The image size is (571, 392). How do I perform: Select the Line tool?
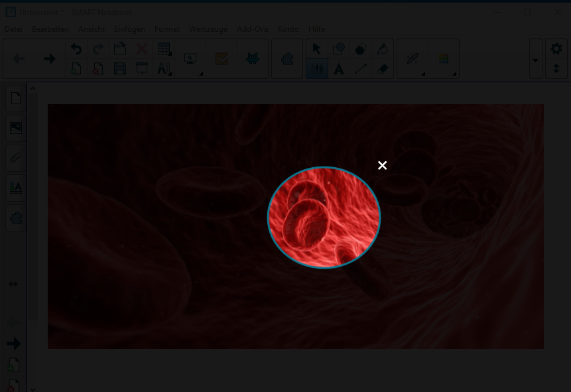[361, 69]
